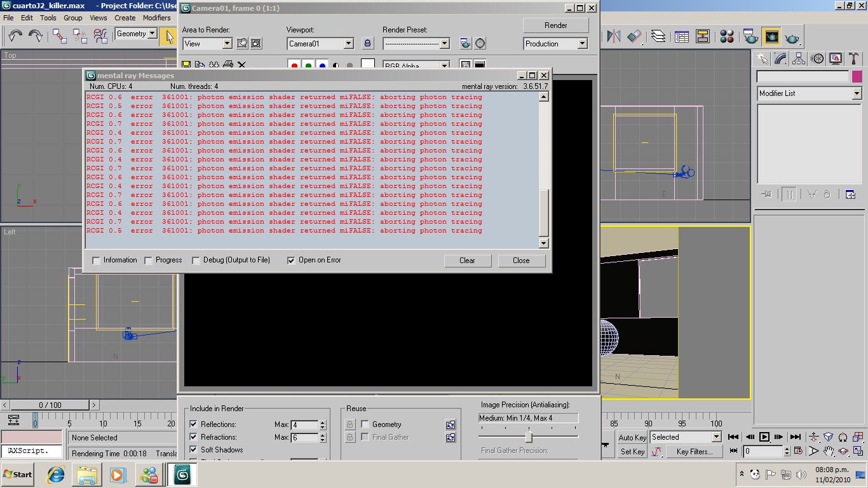
Task: Open Render Setup icon in Camera01 window
Action: [x=466, y=43]
